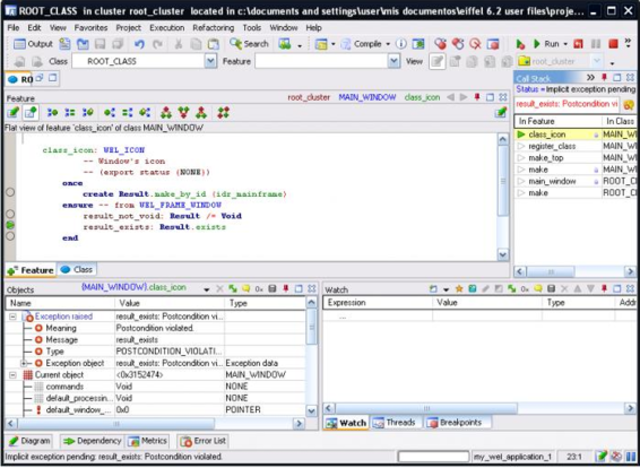This screenshot has height=468, width=640.
Task: Click the star icon in Watch toolbar
Action: coord(459,289)
